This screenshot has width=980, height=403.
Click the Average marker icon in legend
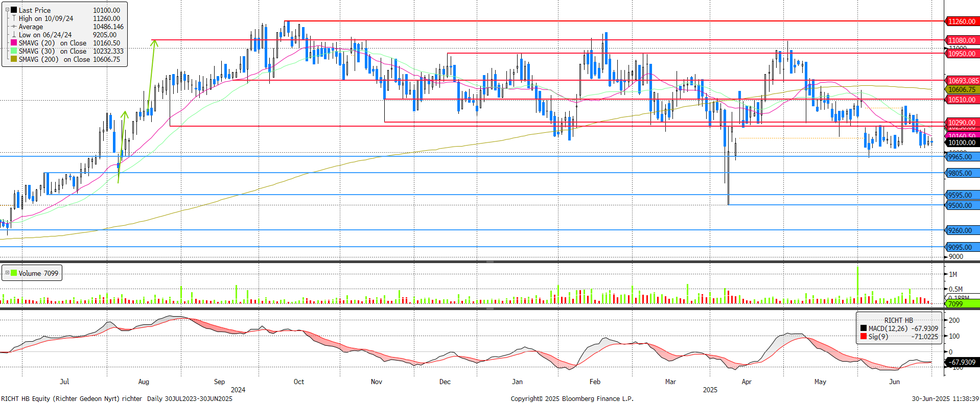coord(14,27)
